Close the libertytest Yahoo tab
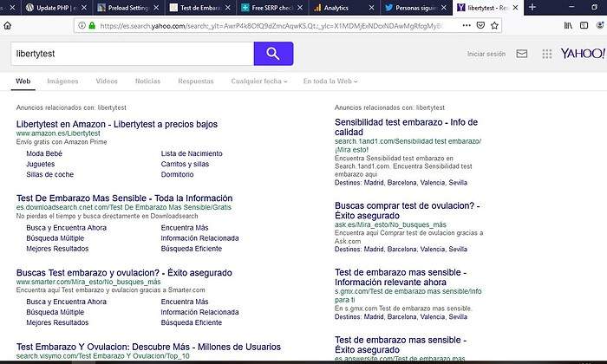Screen dimensions: 607x364 (x=515, y=7)
